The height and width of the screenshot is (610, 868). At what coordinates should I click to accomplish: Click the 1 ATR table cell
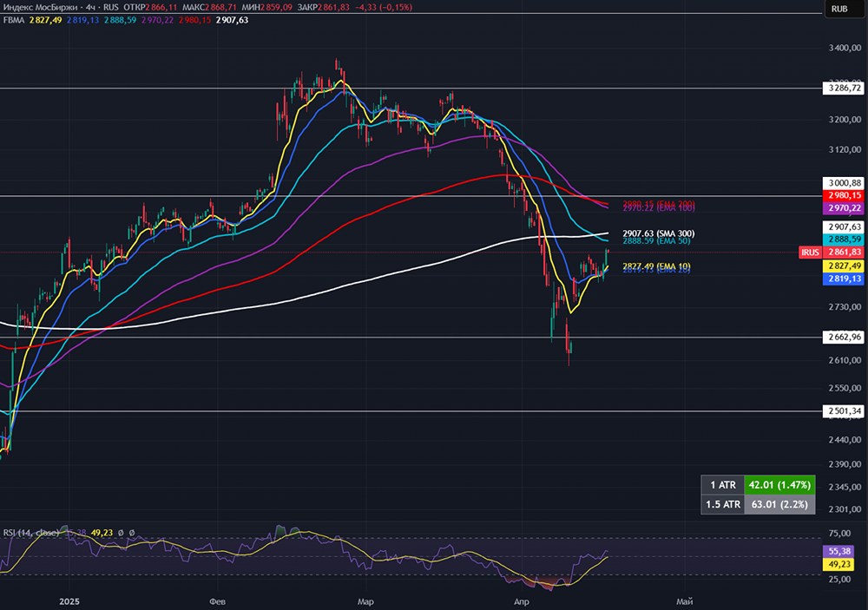tap(723, 485)
